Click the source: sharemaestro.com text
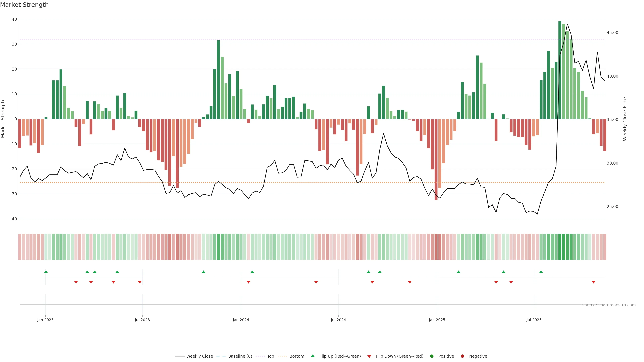The image size is (644, 362). [609, 305]
